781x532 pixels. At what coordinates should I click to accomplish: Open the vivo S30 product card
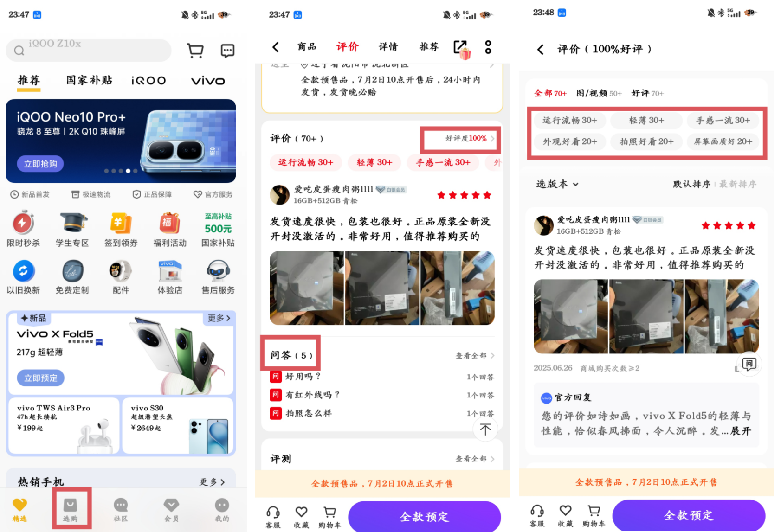click(x=178, y=425)
